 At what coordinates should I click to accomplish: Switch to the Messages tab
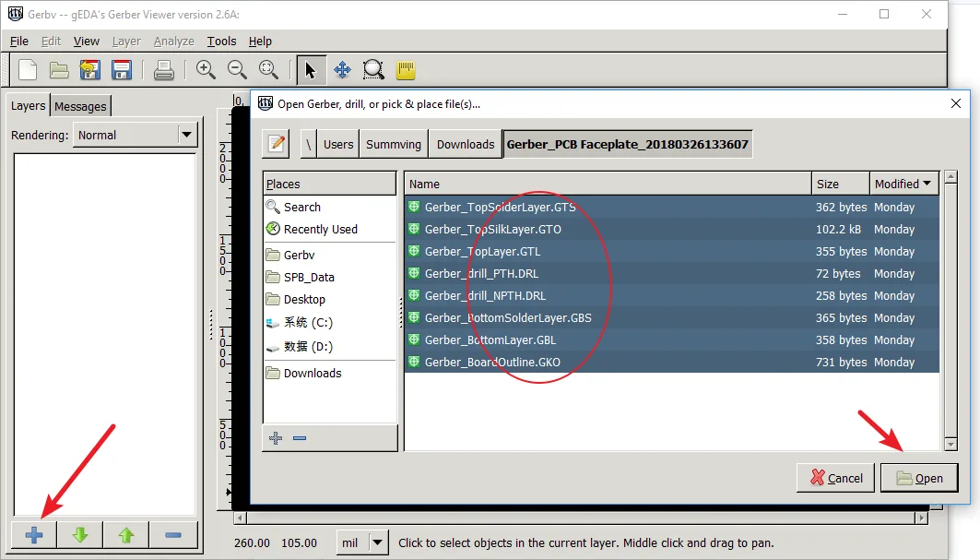pyautogui.click(x=81, y=106)
